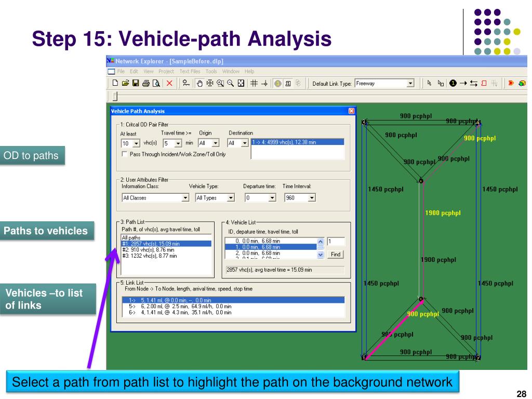Open a project with the folder icon
This screenshot has height=399, width=532.
(125, 83)
